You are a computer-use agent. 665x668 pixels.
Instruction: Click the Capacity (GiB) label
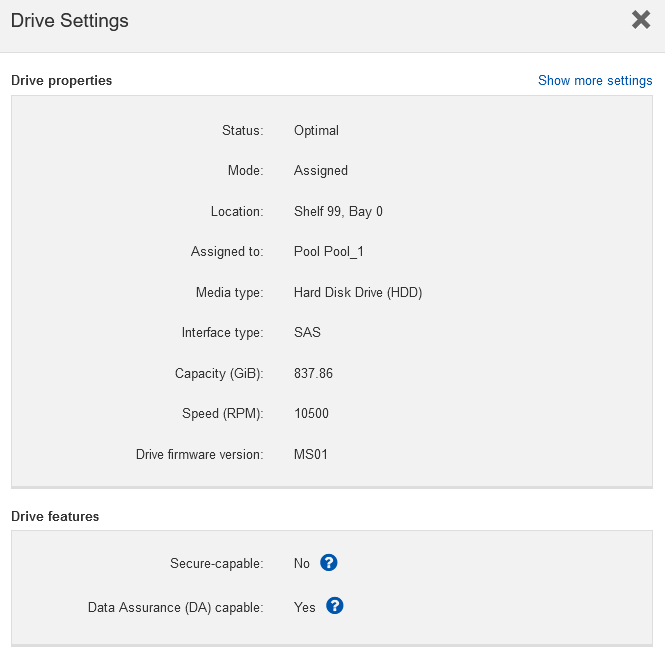click(218, 374)
